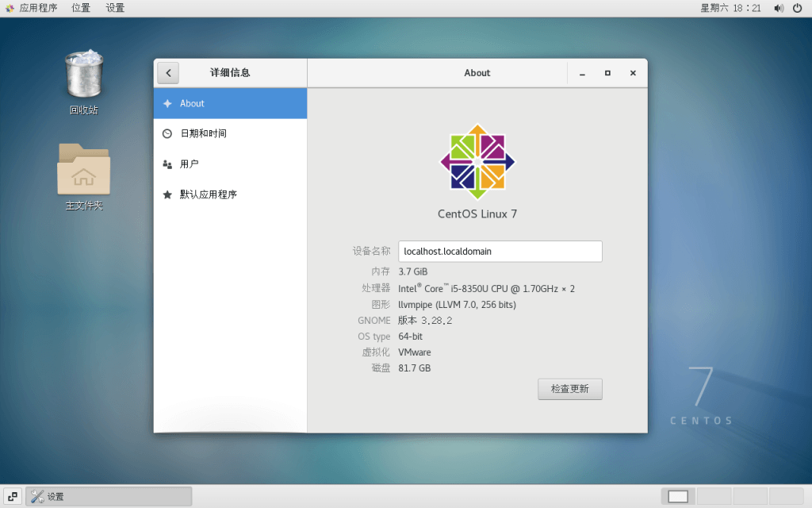Click the clock icon beside 日期和时间
The height and width of the screenshot is (508, 812).
tap(167, 133)
